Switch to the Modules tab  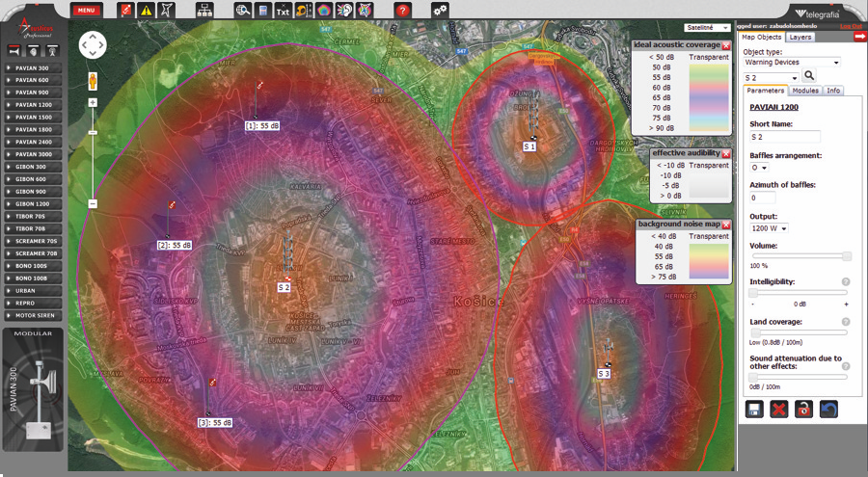click(x=805, y=91)
